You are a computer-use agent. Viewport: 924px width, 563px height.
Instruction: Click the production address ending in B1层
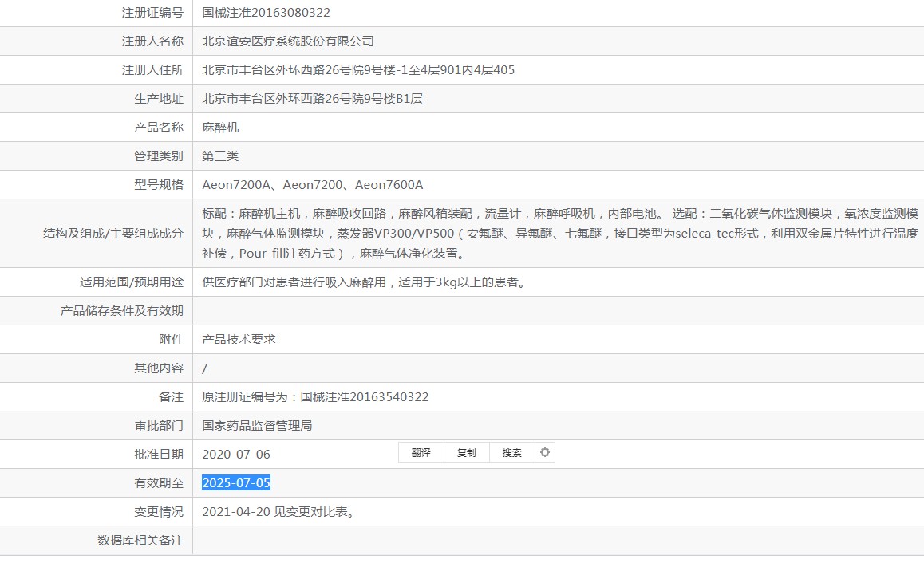click(312, 98)
